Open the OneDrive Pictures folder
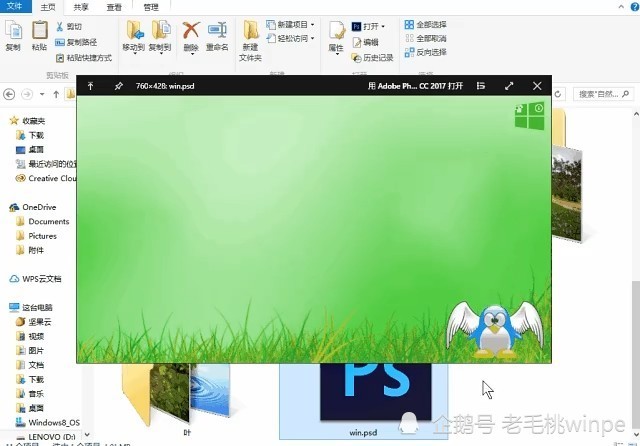This screenshot has width=640, height=446. [37, 236]
